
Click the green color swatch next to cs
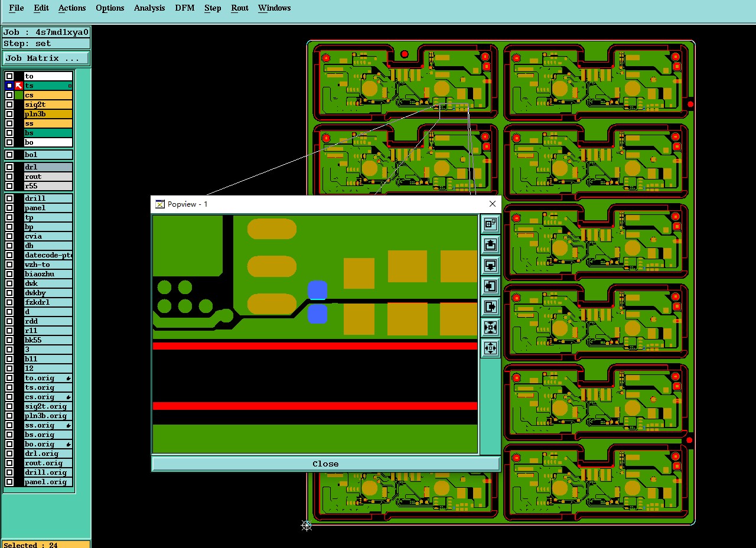click(19, 95)
